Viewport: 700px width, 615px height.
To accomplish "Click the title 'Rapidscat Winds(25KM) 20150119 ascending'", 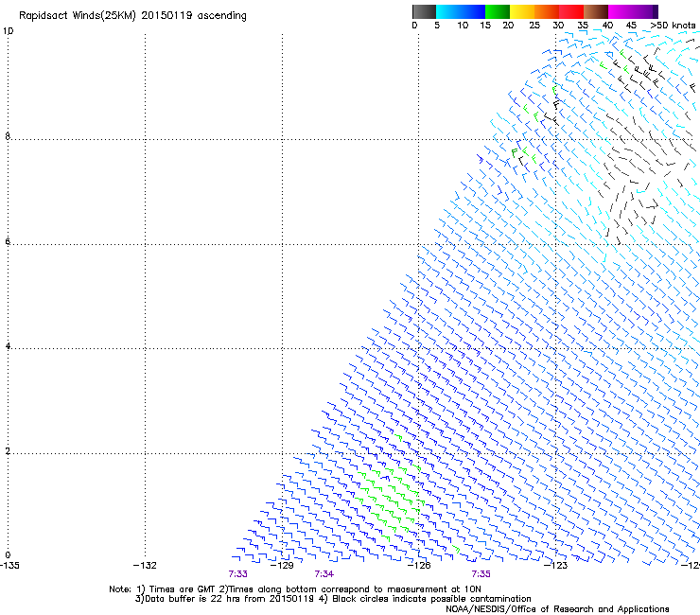I will pos(132,16).
